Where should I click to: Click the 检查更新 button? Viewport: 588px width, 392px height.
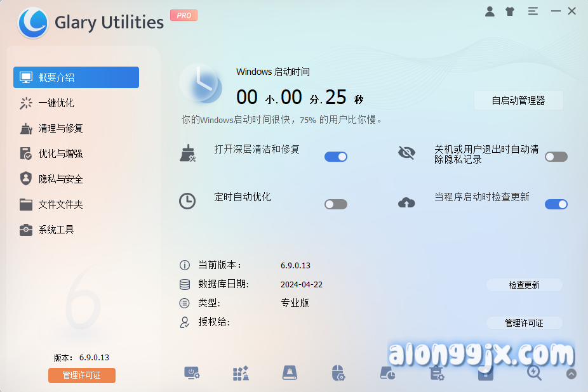click(525, 285)
